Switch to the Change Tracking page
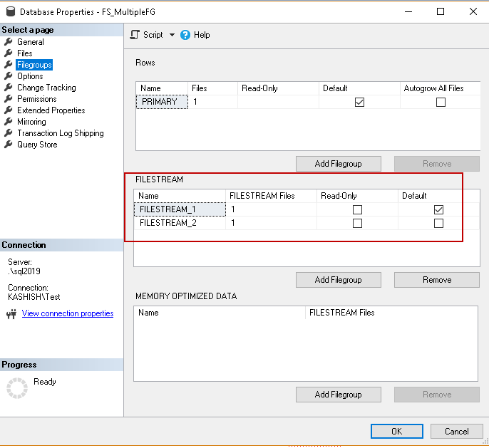This screenshot has height=448, width=489. pos(46,88)
